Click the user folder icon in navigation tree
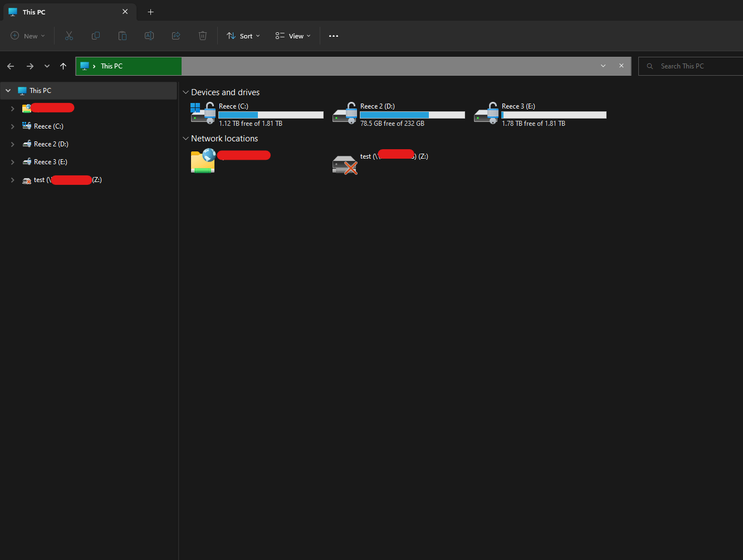Screen dimensions: 743x560 pyautogui.click(x=27, y=109)
